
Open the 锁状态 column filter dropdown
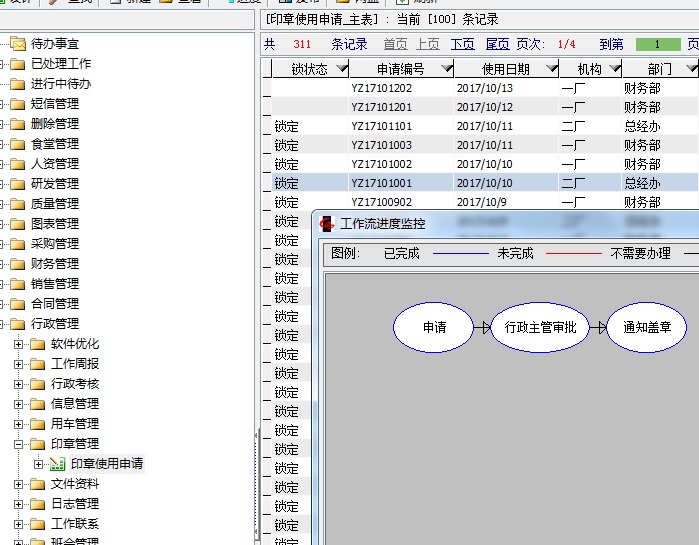tap(342, 69)
